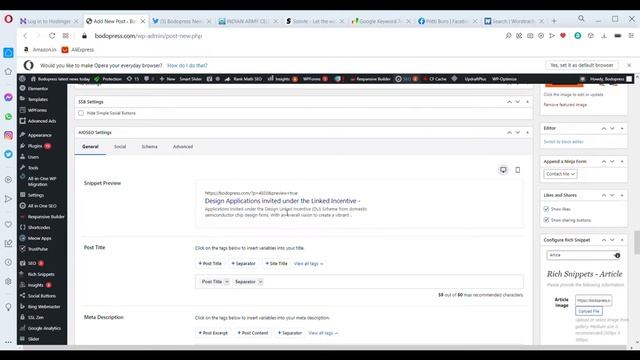Open the AliExpress bookmark
The width and height of the screenshot is (640, 360).
tap(78, 50)
